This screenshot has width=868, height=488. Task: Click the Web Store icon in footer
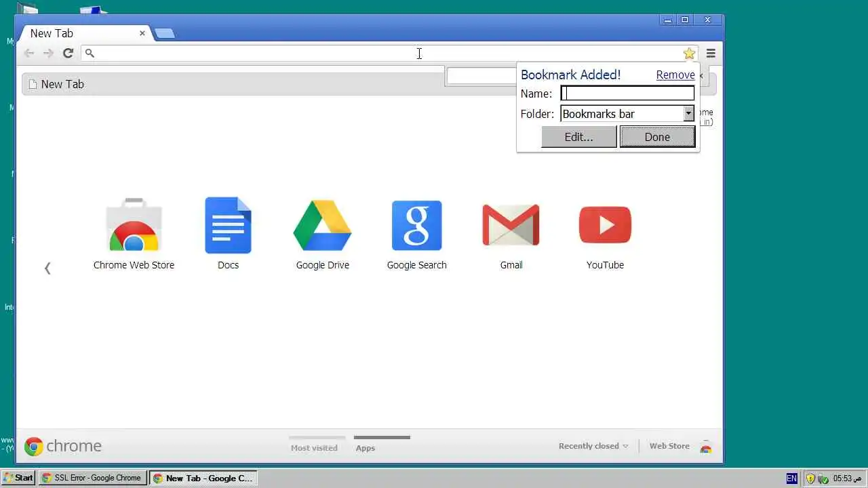tap(706, 446)
